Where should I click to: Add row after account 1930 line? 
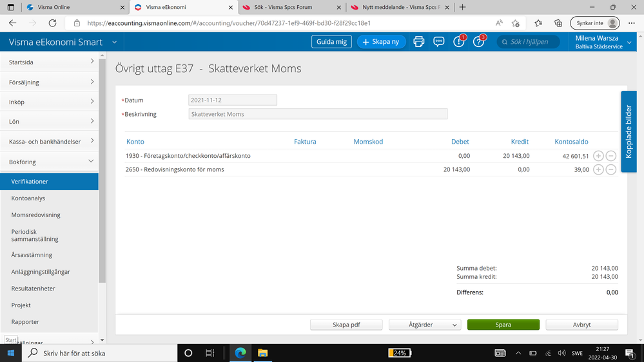tap(598, 156)
